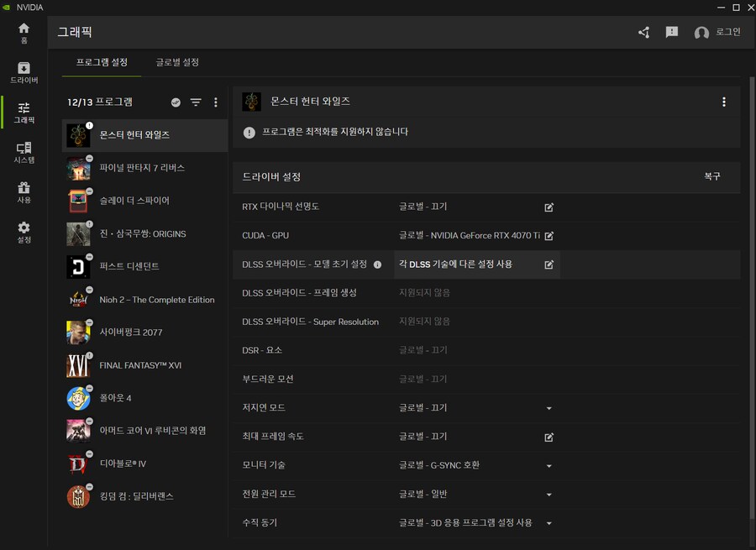Image resolution: width=756 pixels, height=550 pixels.
Task: Expand 전원 관리 모드 dropdown
Action: point(549,495)
